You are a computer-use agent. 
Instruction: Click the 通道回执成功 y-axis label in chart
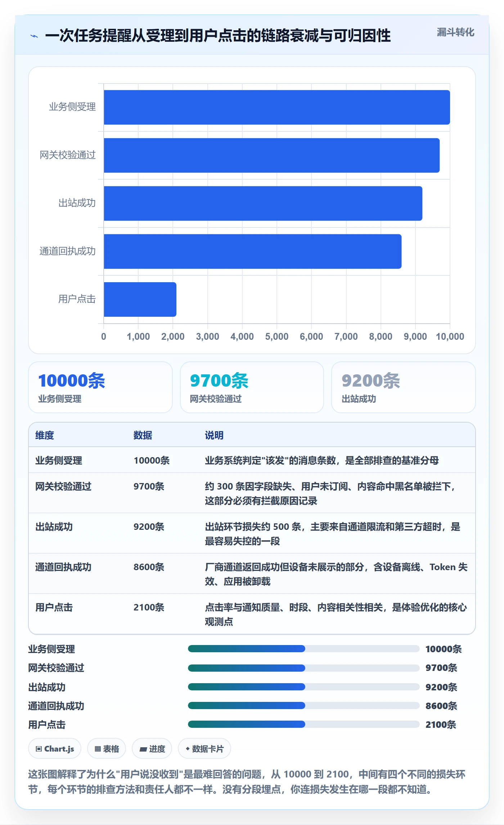(x=68, y=251)
